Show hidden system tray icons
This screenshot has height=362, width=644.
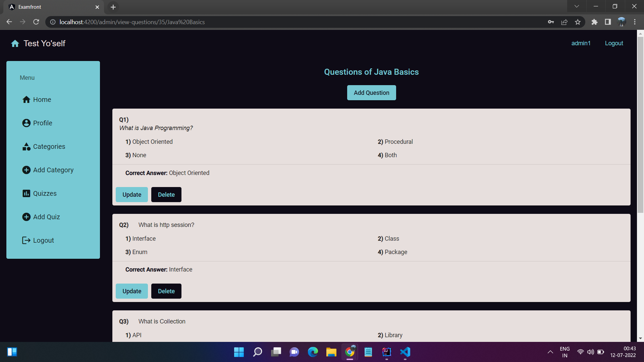pyautogui.click(x=550, y=352)
